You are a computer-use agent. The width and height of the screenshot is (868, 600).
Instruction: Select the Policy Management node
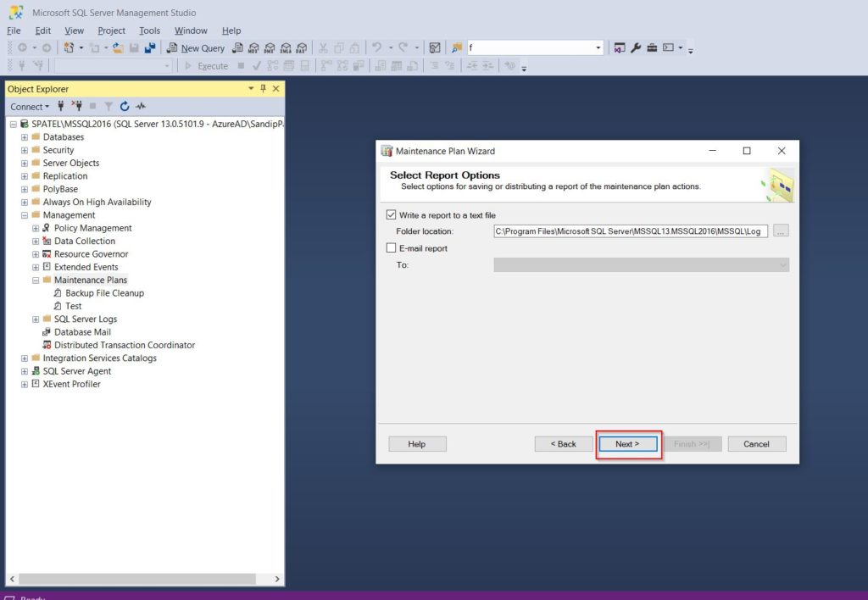93,228
